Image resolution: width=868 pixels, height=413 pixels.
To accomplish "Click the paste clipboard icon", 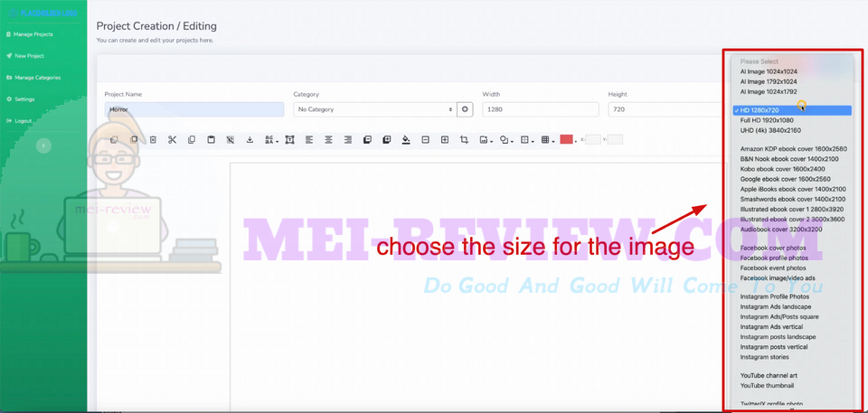I will [x=211, y=140].
